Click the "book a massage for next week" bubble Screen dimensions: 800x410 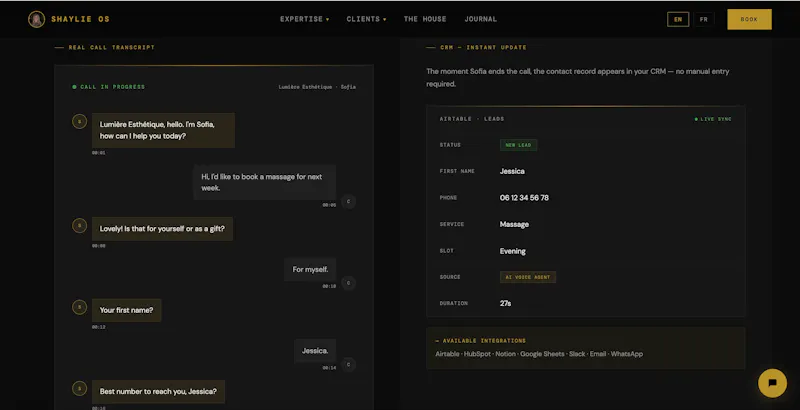(264, 182)
